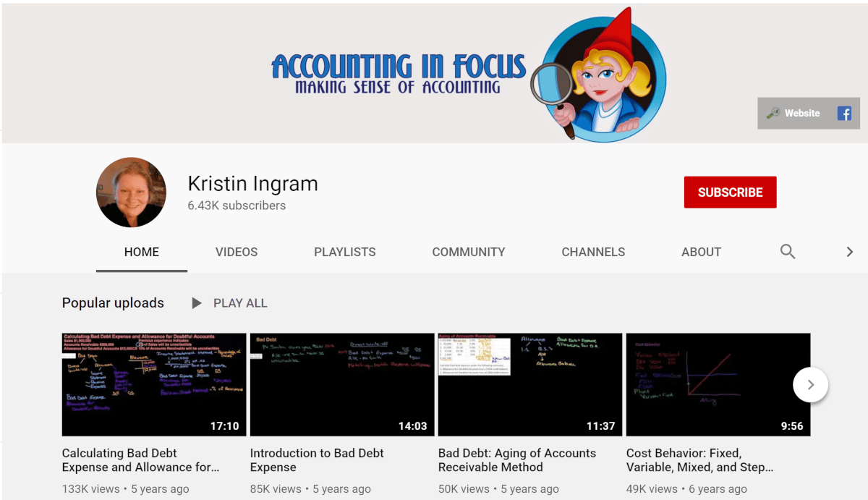Open the Cost Behavior video thumbnail
Image resolution: width=868 pixels, height=500 pixels.
718,384
